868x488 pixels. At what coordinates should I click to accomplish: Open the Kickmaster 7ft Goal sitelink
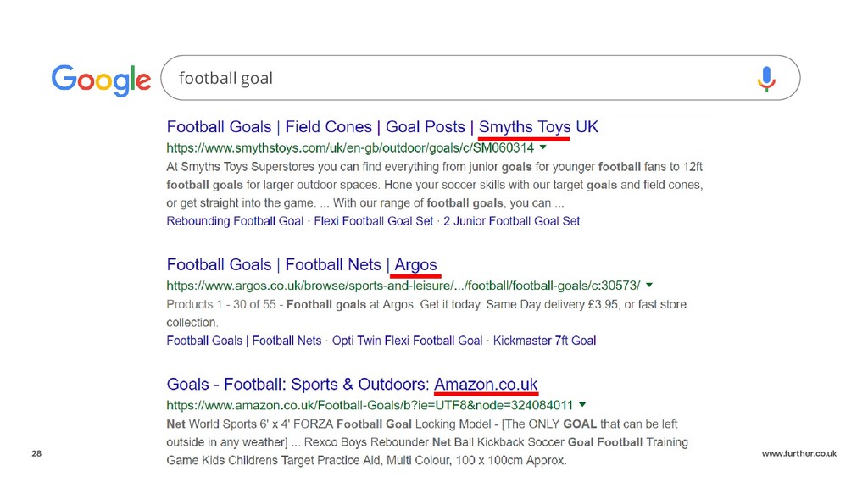545,341
